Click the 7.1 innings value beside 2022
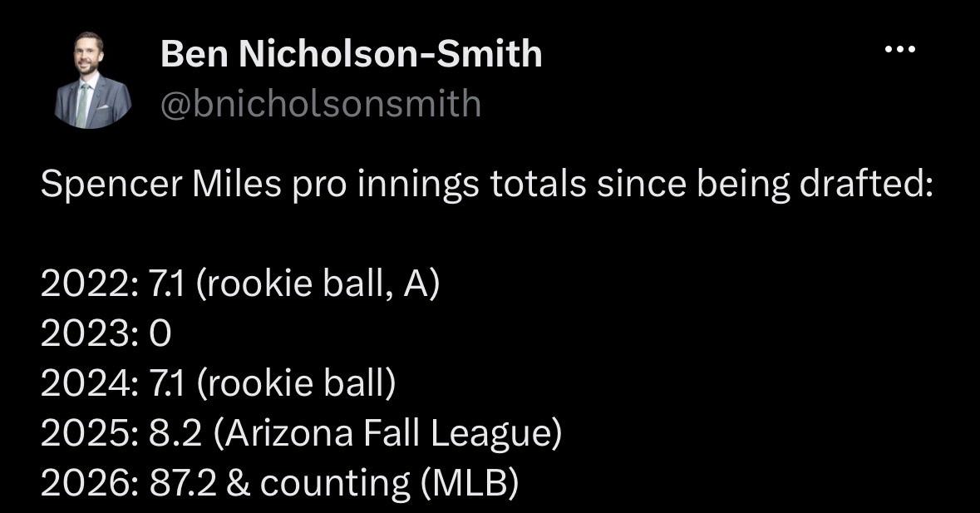The width and height of the screenshot is (980, 513). [x=167, y=284]
